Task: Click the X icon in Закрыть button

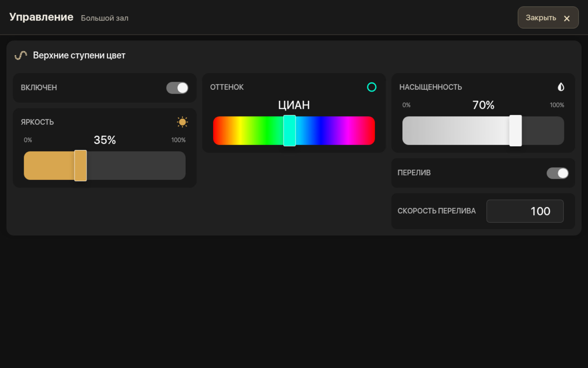Action: pyautogui.click(x=567, y=18)
